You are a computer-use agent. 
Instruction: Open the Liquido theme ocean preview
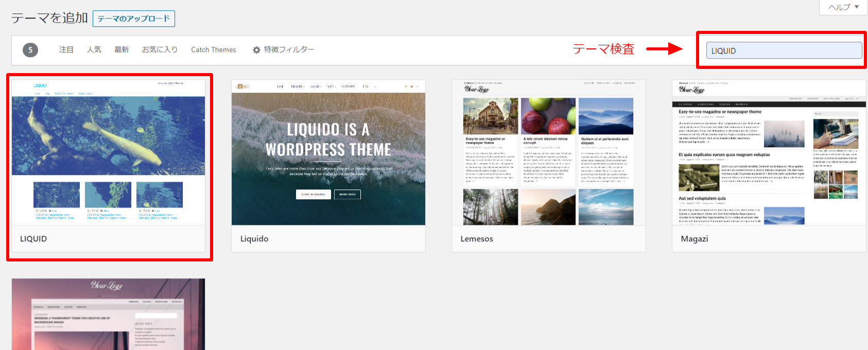pyautogui.click(x=328, y=152)
